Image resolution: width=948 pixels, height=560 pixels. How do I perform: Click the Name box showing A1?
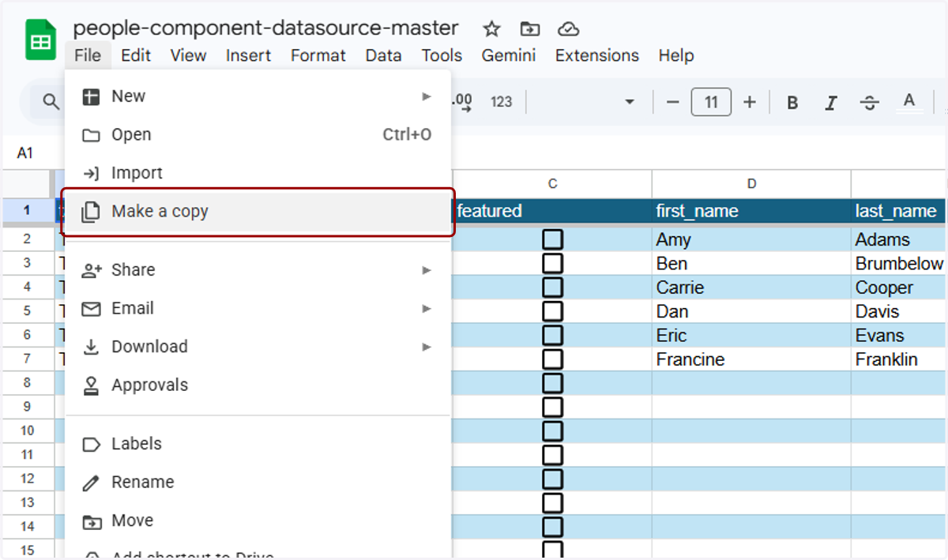(25, 152)
